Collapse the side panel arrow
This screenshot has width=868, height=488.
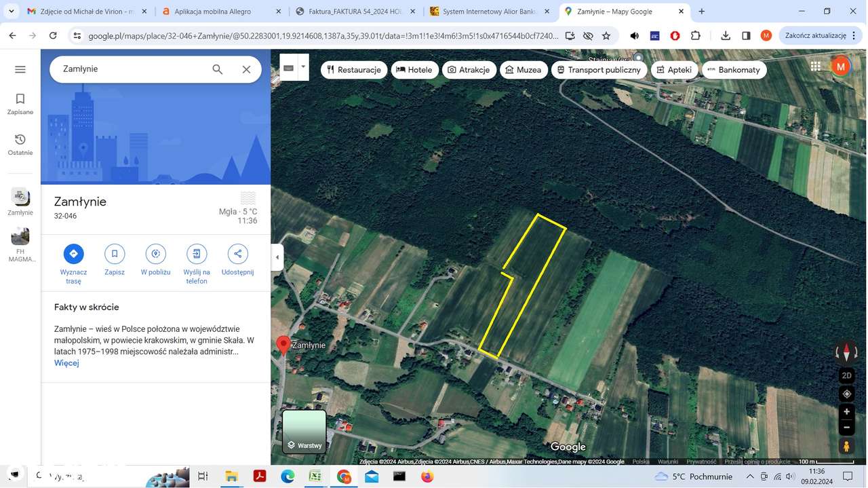[277, 257]
